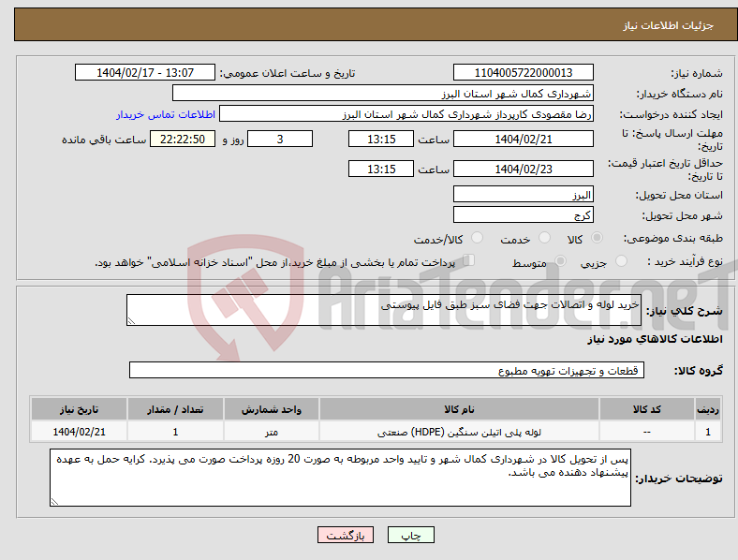Click the نام دستگاه خریدار field
Screen dimensions: 738x560
click(383, 93)
